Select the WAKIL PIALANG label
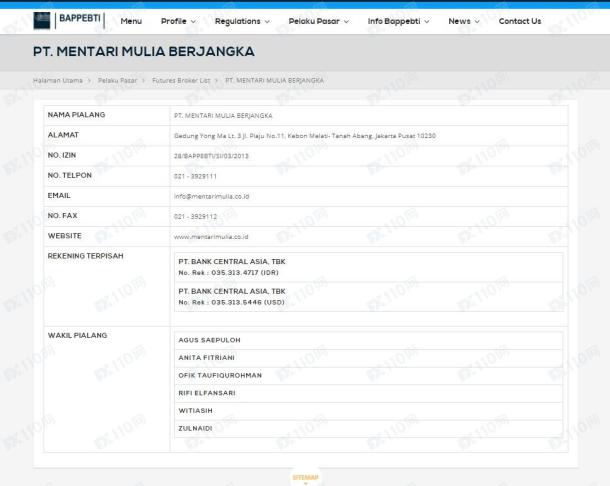 tap(77, 335)
